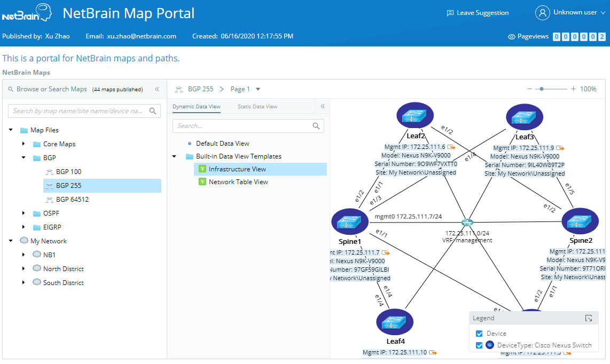Collapse the Map Files tree node
Image resolution: width=610 pixels, height=364 pixels.
pyautogui.click(x=11, y=130)
